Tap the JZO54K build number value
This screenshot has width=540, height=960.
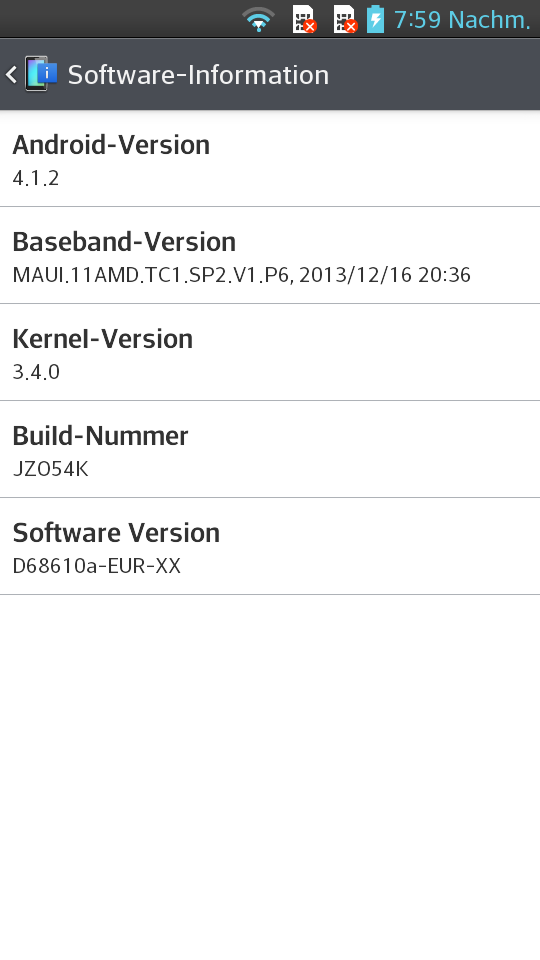(x=50, y=469)
